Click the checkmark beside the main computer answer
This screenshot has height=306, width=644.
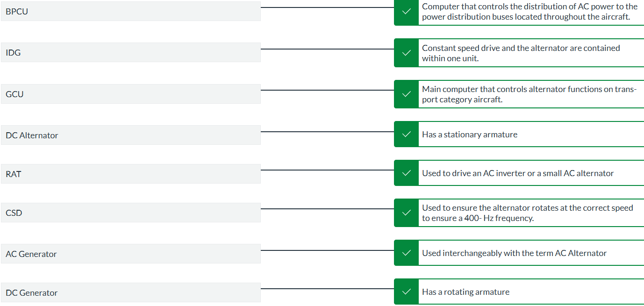pos(406,94)
